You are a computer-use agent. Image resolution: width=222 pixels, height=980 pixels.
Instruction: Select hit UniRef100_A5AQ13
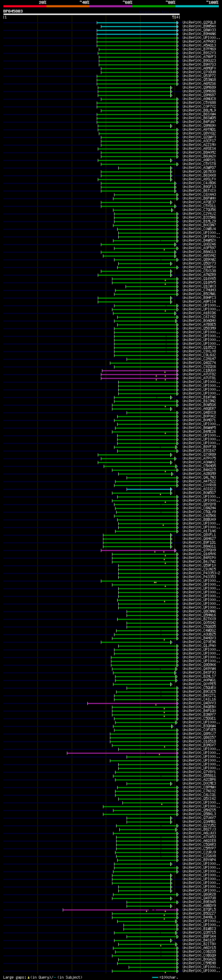pyautogui.click(x=199, y=45)
